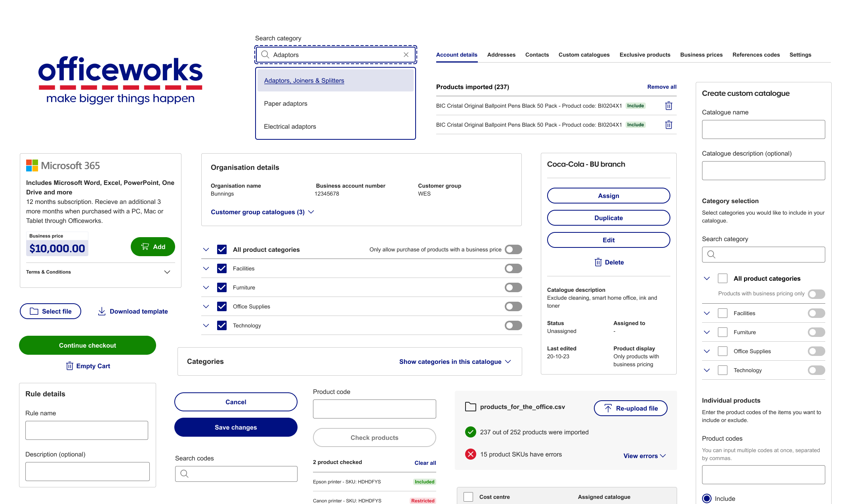Check All product categories in Create custom catalogue
The image size is (853, 504).
722,278
